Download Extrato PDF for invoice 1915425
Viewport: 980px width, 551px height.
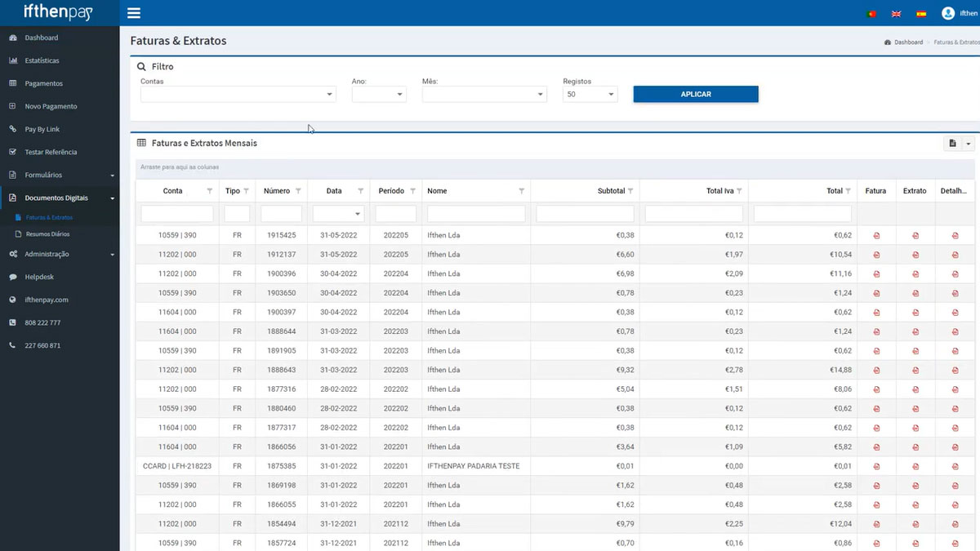coord(915,236)
